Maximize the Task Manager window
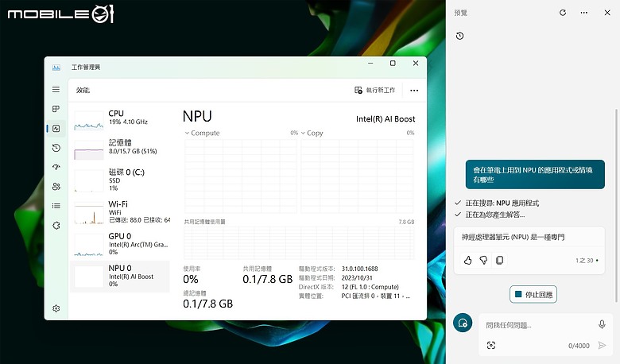620x364 pixels. 393,64
